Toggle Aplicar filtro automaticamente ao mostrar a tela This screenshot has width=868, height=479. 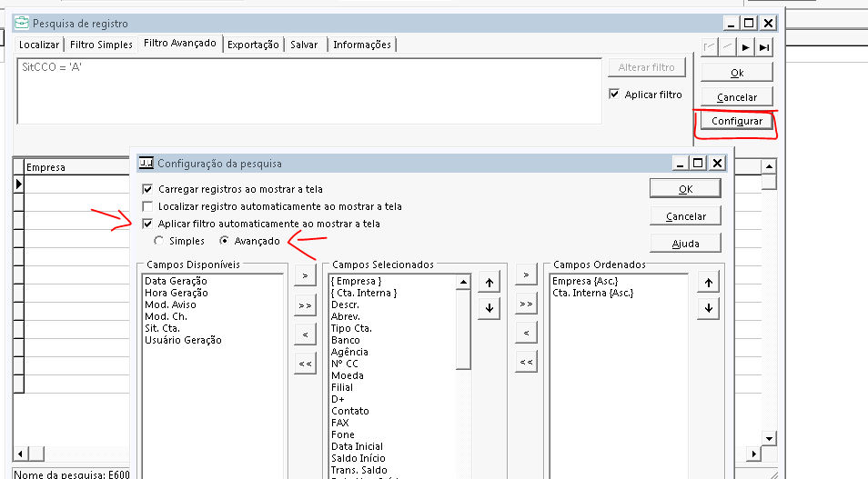point(147,224)
